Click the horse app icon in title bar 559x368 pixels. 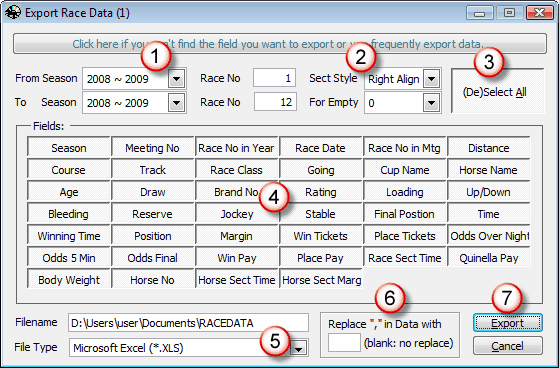(13, 13)
